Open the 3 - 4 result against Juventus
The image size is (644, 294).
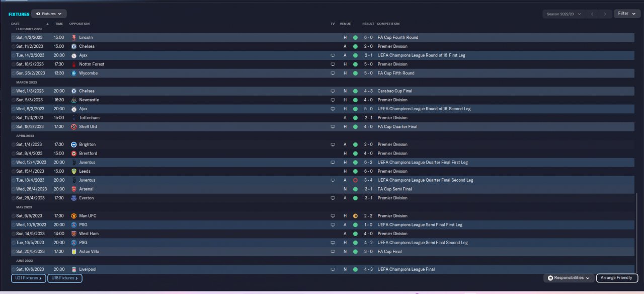tap(368, 180)
